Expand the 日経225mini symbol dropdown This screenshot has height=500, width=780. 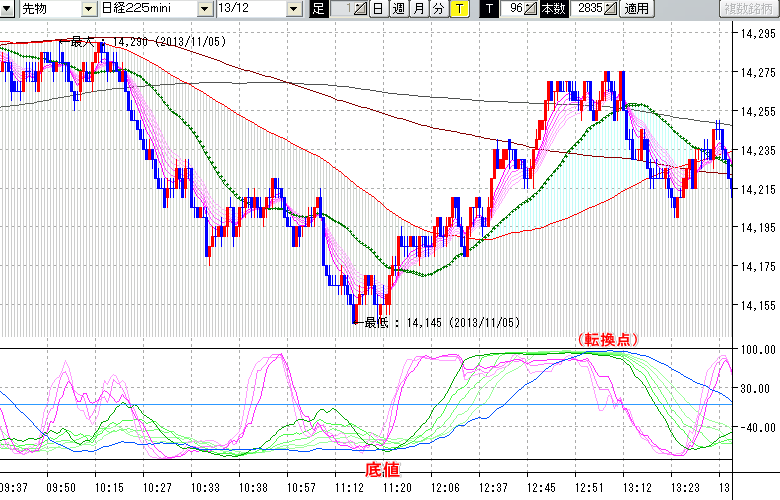click(x=205, y=9)
